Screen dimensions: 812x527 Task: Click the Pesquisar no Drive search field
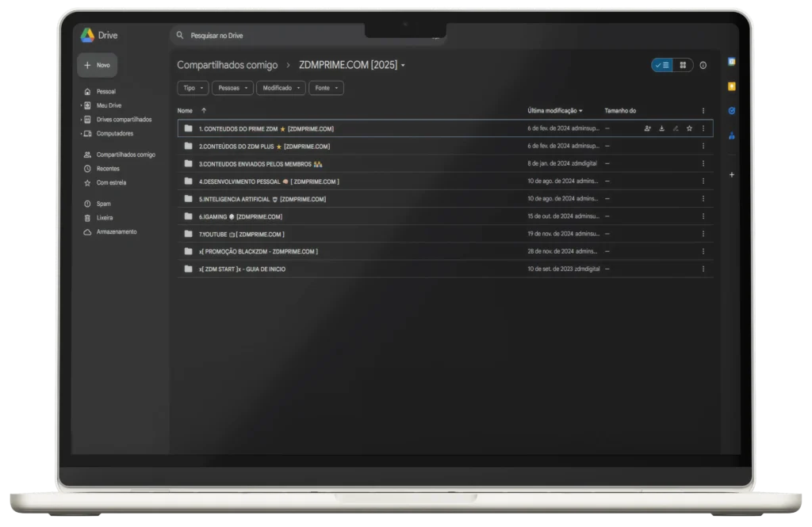click(x=308, y=35)
